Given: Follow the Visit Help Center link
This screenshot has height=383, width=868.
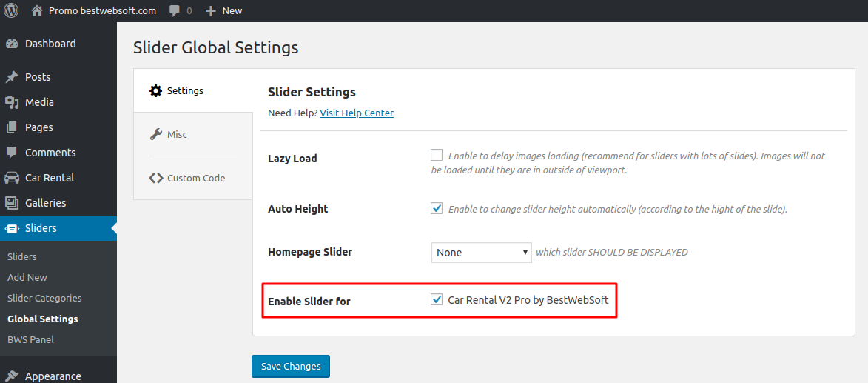Looking at the screenshot, I should tap(357, 113).
